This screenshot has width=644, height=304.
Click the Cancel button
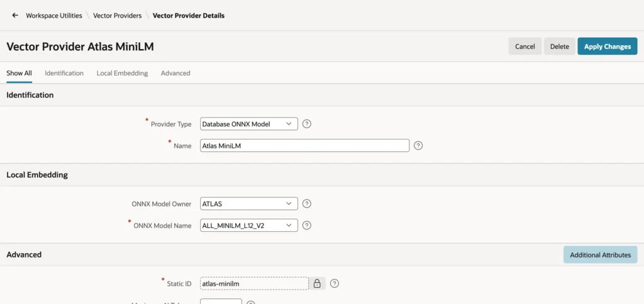[525, 46]
